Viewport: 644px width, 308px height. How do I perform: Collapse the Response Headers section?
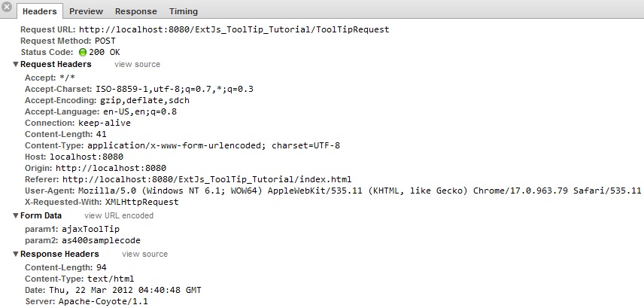coord(16,254)
